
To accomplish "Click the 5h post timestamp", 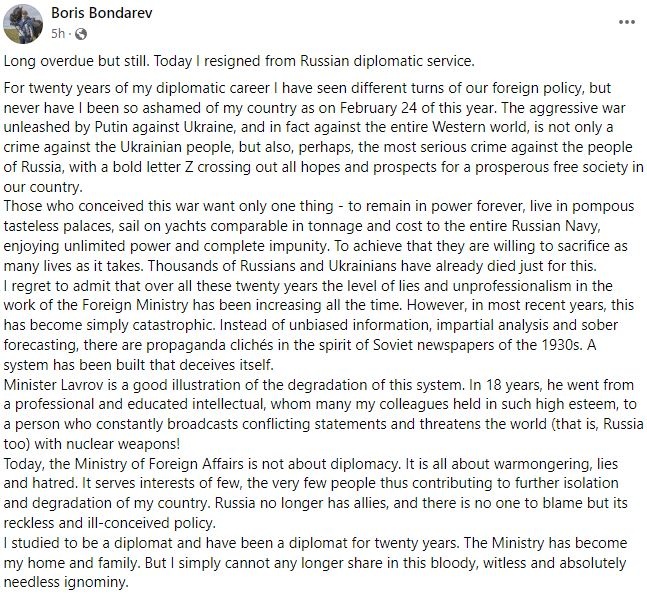I will pyautogui.click(x=58, y=33).
